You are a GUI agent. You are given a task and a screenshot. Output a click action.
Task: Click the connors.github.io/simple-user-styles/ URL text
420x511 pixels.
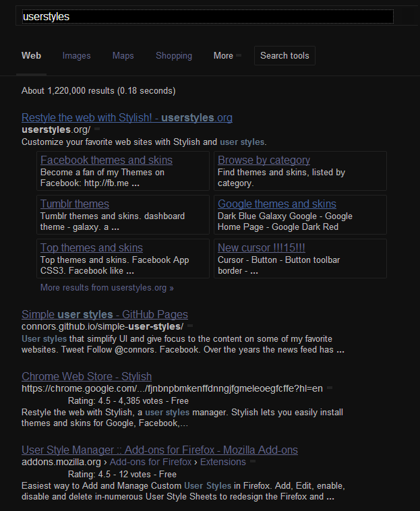tap(102, 326)
